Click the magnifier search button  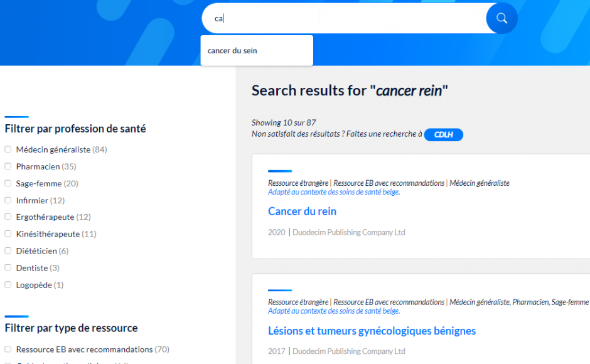click(501, 18)
